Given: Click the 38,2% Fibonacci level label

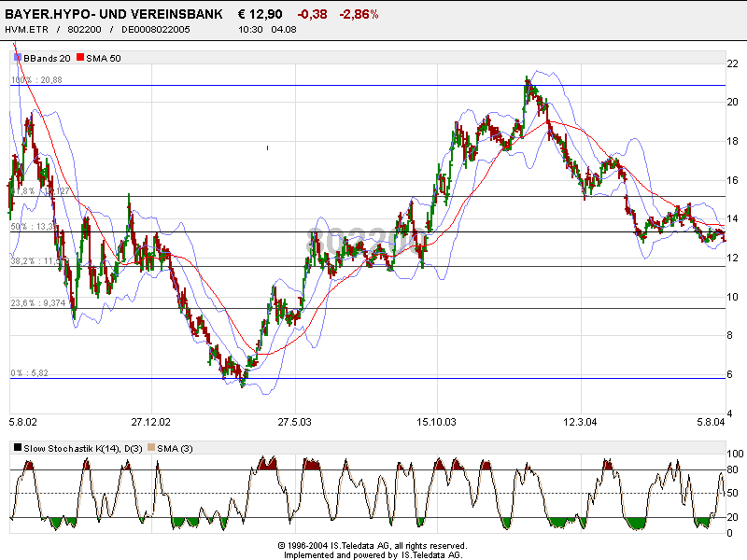Looking at the screenshot, I should tap(40, 261).
